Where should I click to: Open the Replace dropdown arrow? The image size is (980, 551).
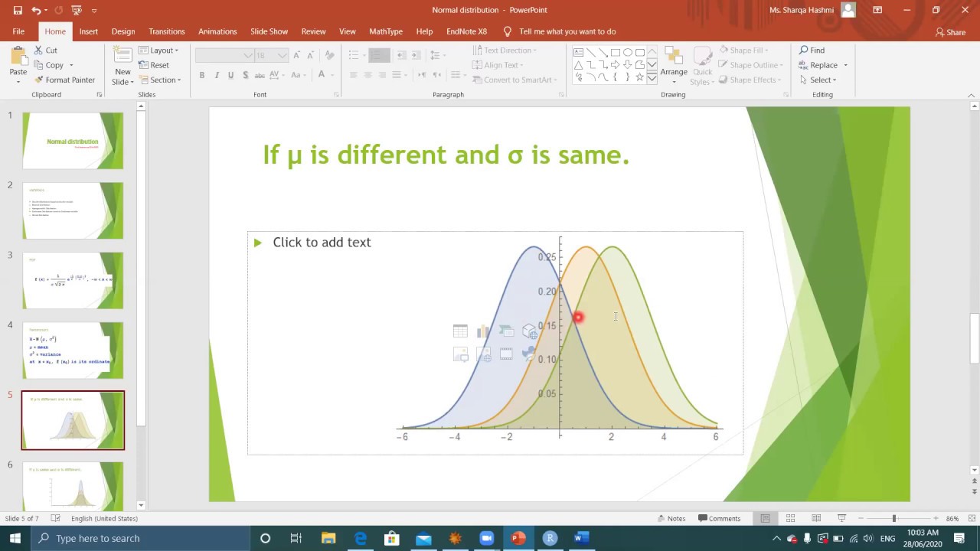coord(845,65)
